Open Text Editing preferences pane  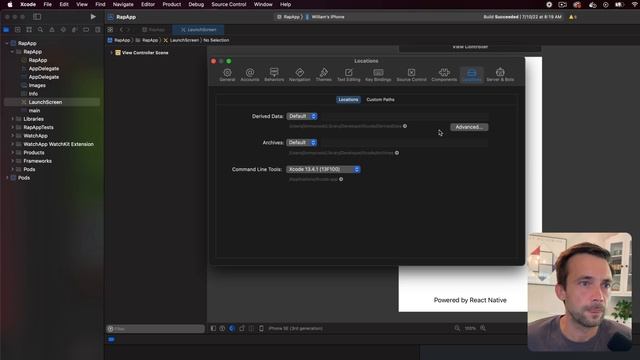tap(349, 75)
